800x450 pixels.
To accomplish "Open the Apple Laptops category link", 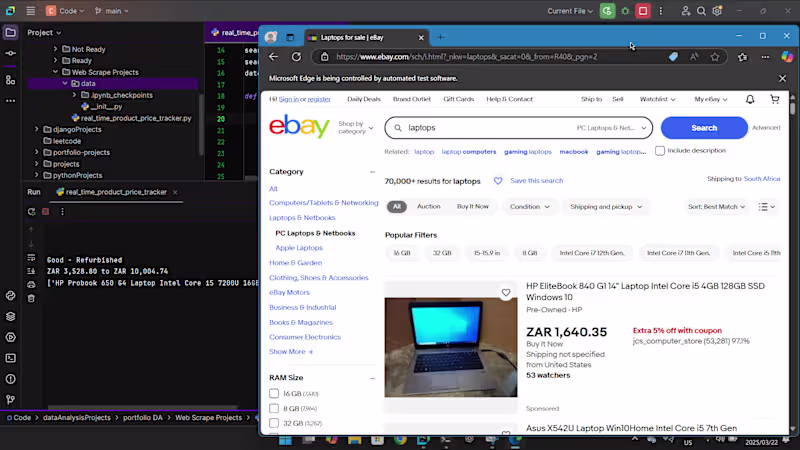I will tap(299, 247).
